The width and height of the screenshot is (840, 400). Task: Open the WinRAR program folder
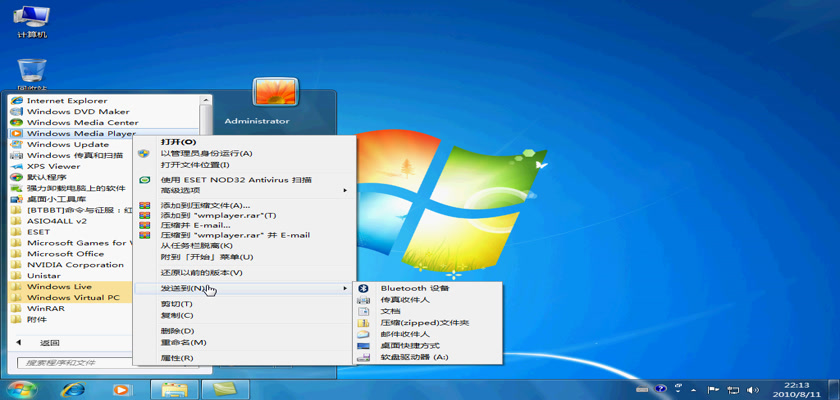click(45, 309)
